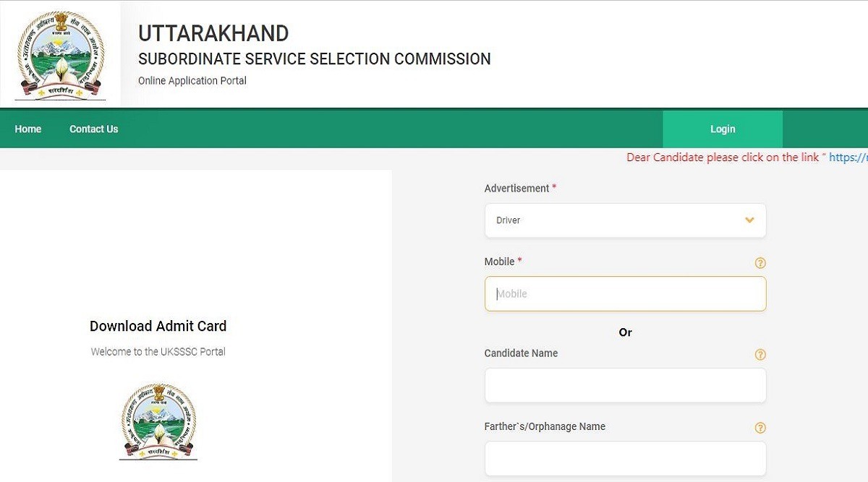Click the help icon beside Mobile
This screenshot has width=868, height=482.
click(x=760, y=263)
